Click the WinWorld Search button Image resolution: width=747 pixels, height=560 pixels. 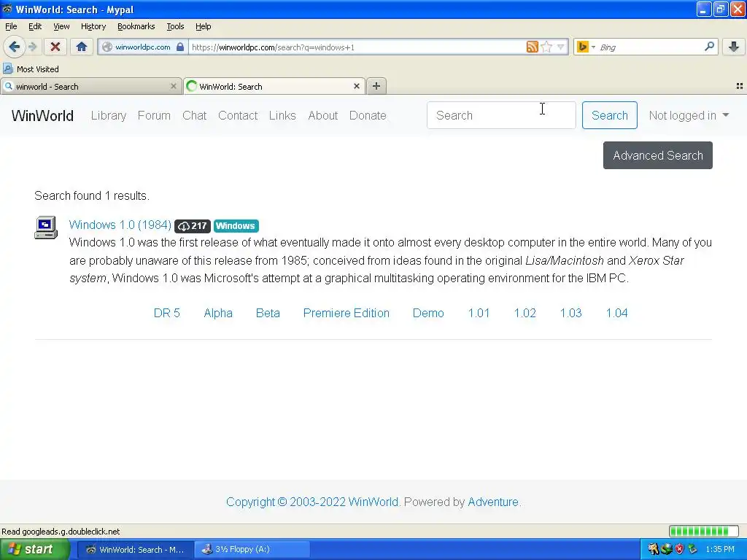point(609,115)
